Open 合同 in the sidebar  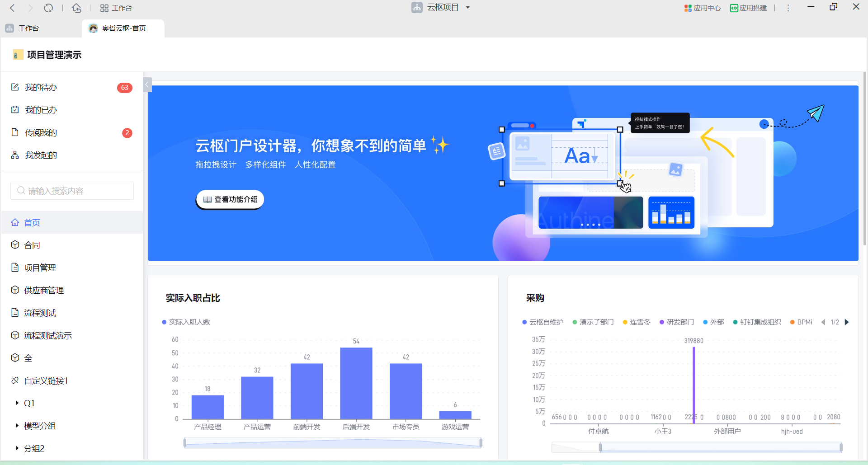(72, 245)
